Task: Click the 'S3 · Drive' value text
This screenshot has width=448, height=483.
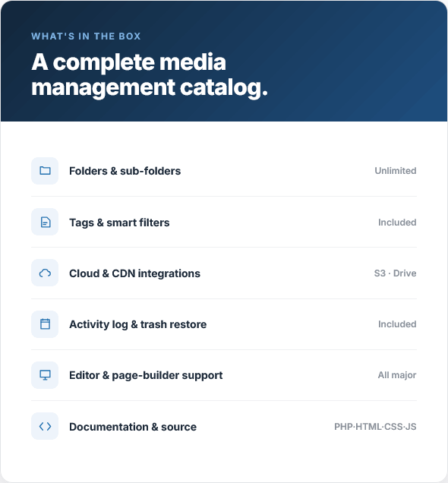Action: tap(395, 273)
